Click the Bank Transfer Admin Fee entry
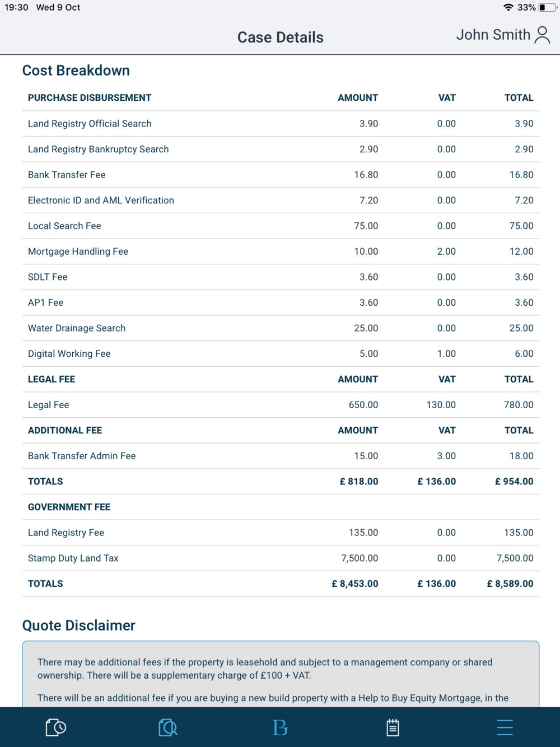This screenshot has width=560, height=747. point(82,456)
